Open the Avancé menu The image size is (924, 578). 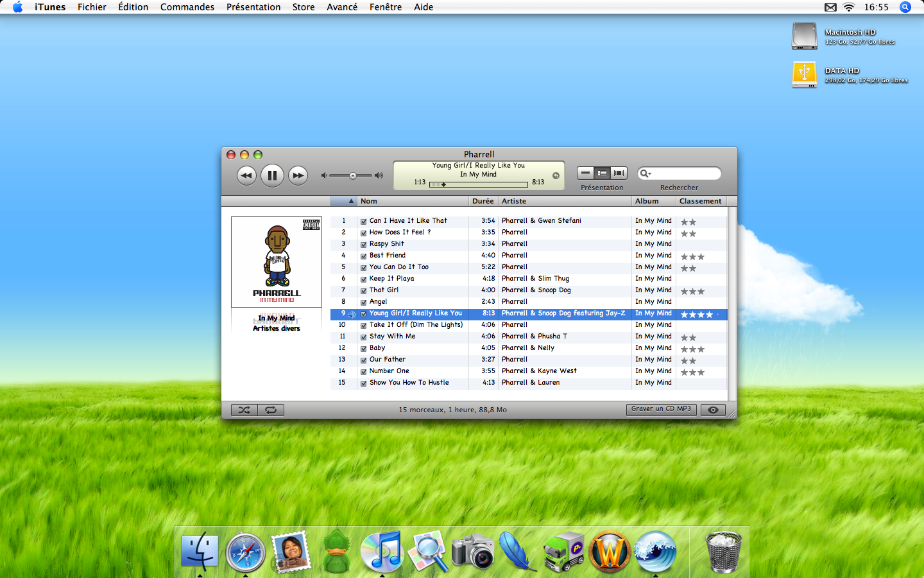[x=342, y=7]
